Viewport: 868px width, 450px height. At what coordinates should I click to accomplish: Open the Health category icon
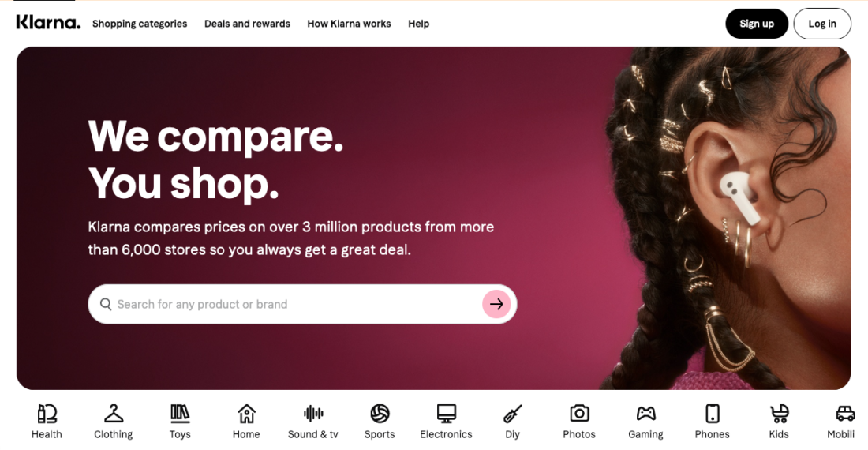coord(47,414)
